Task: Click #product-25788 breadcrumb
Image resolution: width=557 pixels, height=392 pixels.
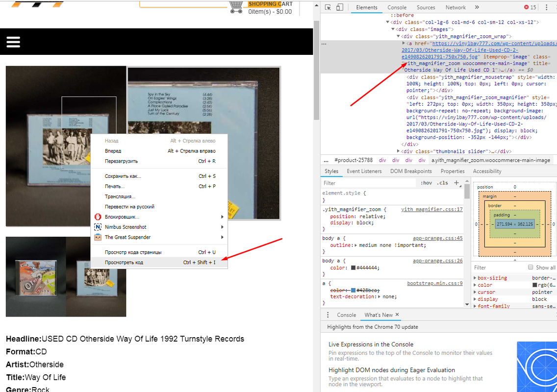Action: tap(354, 160)
